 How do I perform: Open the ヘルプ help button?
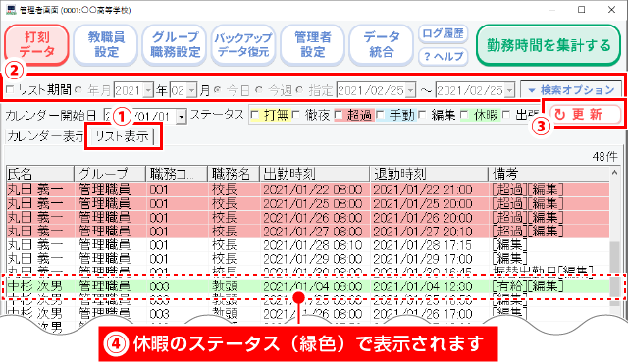(443, 57)
